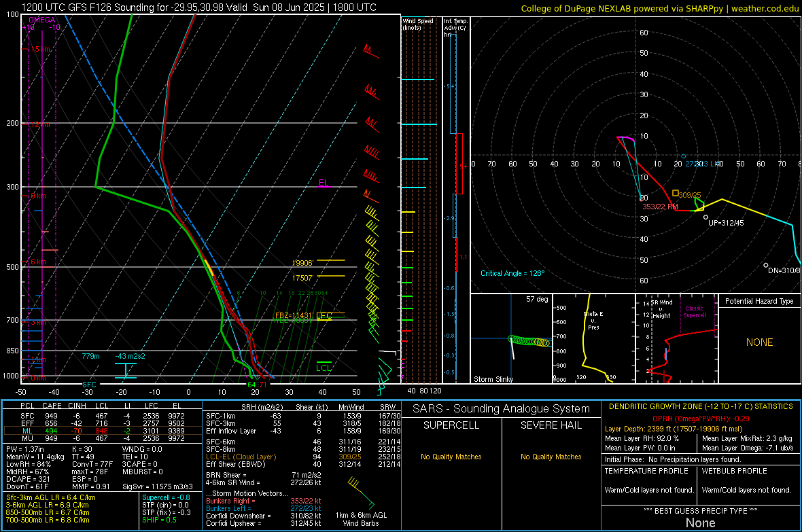Image resolution: width=802 pixels, height=532 pixels.
Task: Click the SRH (m2/s2) column header
Action: tap(262, 407)
